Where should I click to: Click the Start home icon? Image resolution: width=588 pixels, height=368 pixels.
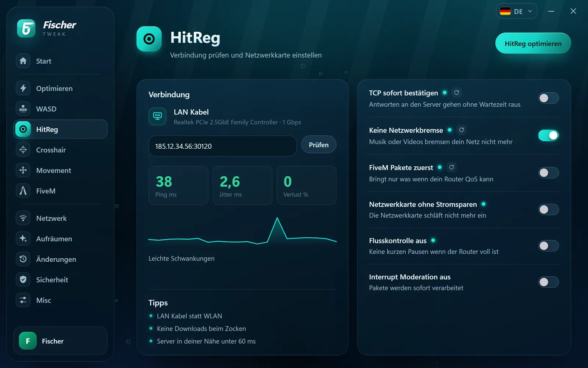click(x=23, y=61)
